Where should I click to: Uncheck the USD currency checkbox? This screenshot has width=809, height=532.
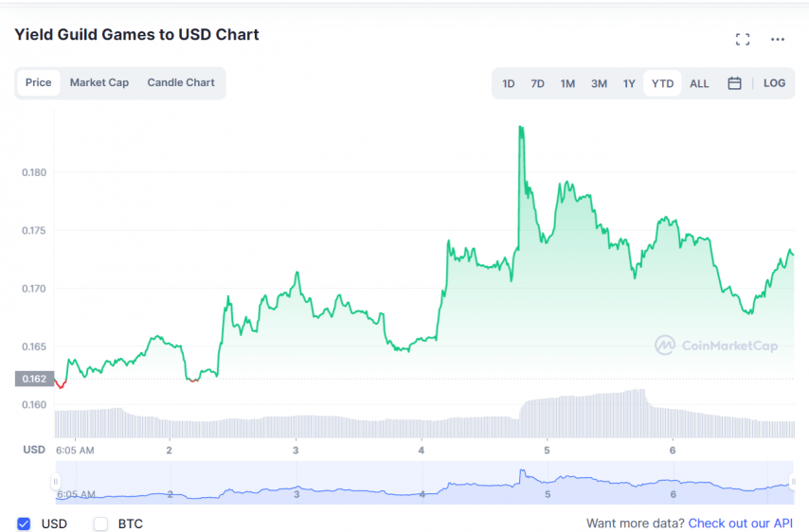pyautogui.click(x=24, y=523)
